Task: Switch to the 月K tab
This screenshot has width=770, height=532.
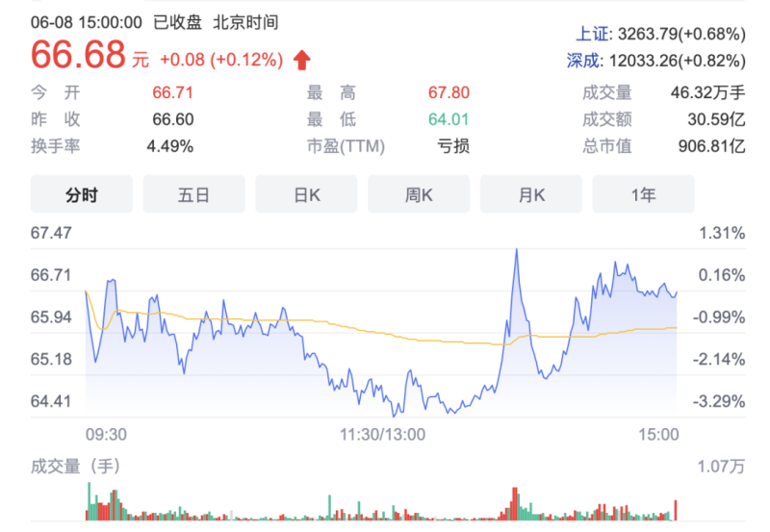Action: pos(531,195)
